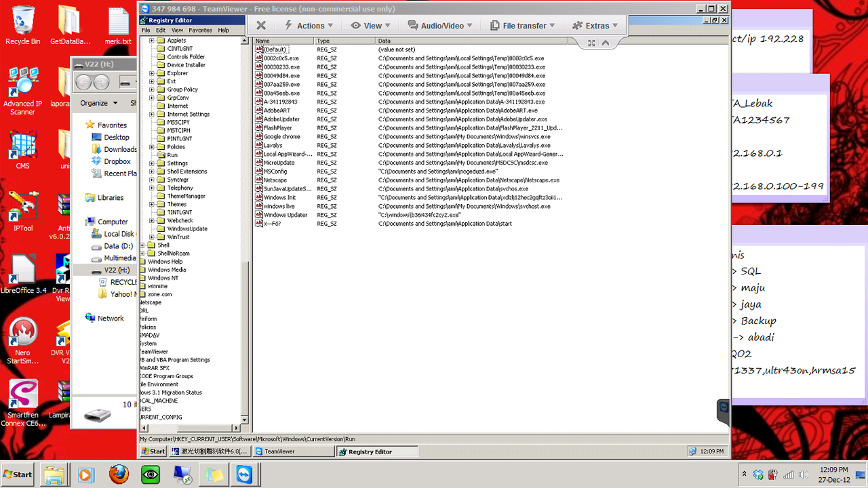Screen dimensions: 868x488
Task: Select the Google chrome value icon
Action: coord(259,137)
